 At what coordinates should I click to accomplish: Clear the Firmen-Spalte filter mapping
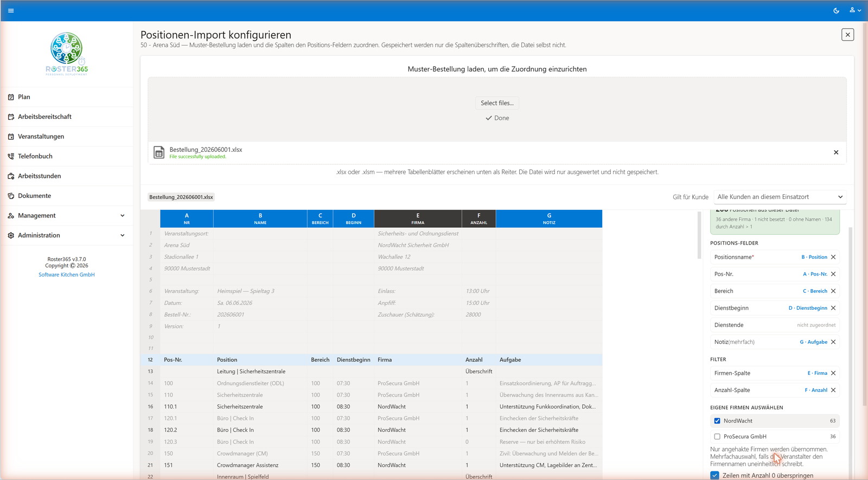[x=833, y=373]
